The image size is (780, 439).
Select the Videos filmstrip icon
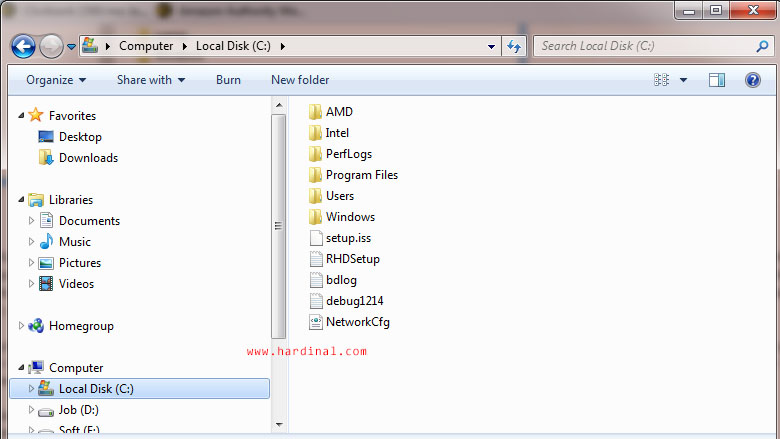[x=46, y=284]
